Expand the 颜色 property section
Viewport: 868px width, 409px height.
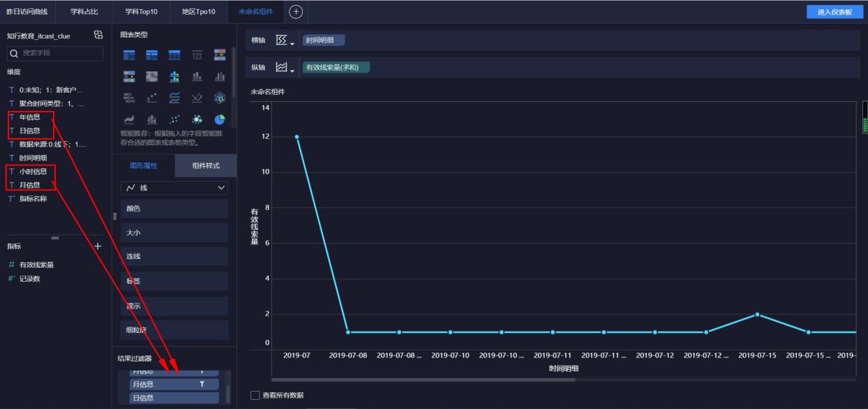click(174, 209)
